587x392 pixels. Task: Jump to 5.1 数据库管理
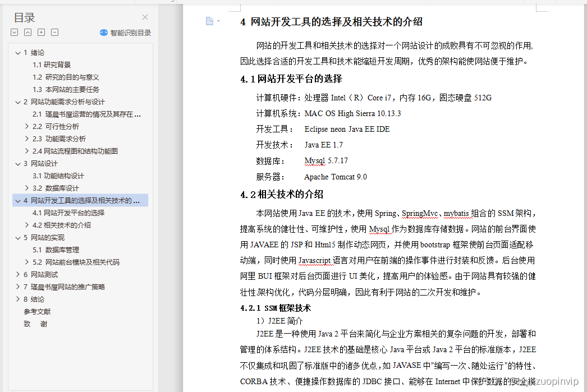56,250
